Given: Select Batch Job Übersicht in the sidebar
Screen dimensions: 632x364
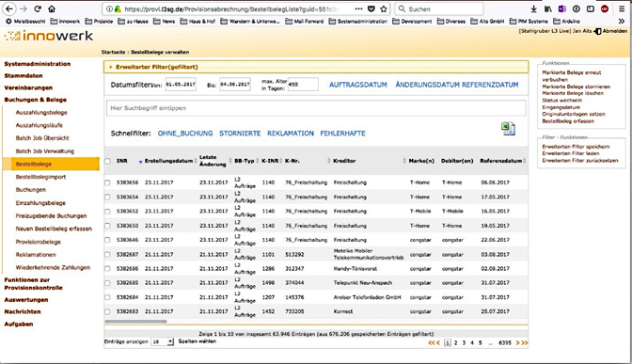Looking at the screenshot, I should (42, 138).
